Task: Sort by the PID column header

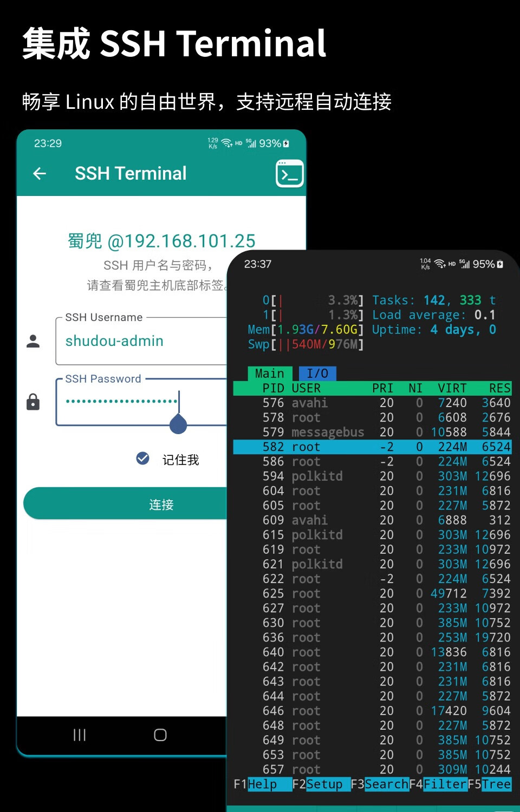Action: (274, 388)
